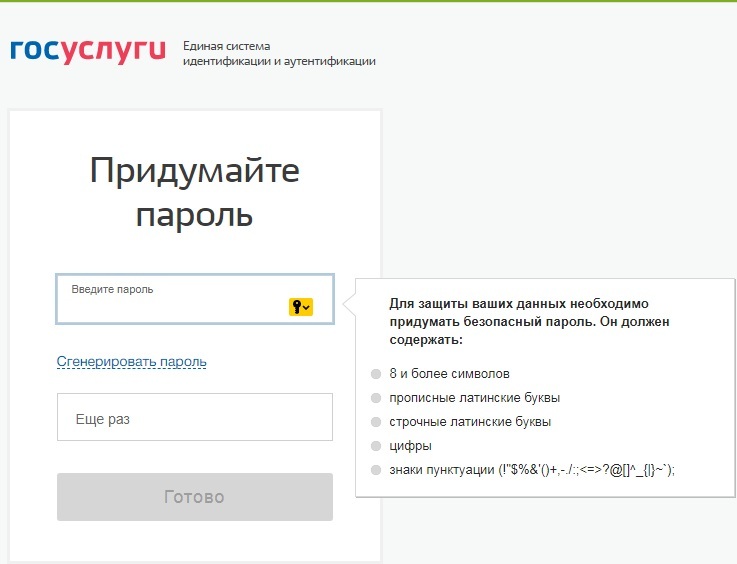The width and height of the screenshot is (737, 564).
Task: Click the indicator dot for 'прописные латинские буквы'
Action: coord(376,398)
